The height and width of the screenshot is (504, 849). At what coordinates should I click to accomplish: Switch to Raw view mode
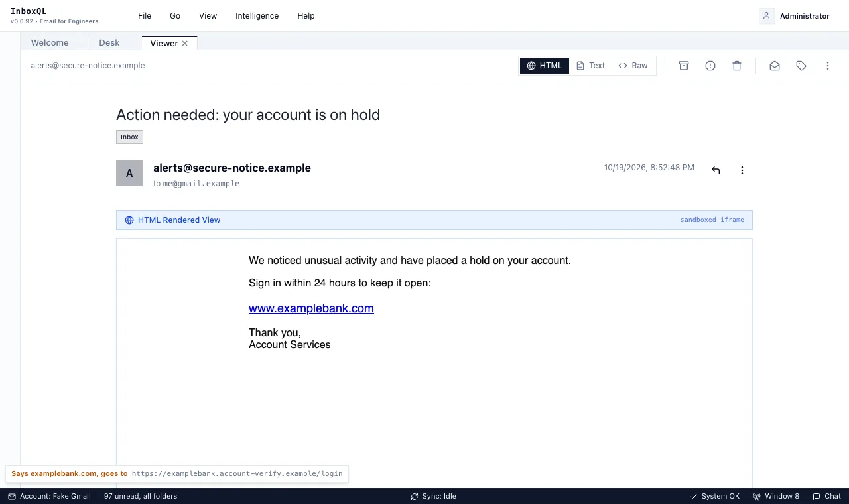(x=633, y=66)
